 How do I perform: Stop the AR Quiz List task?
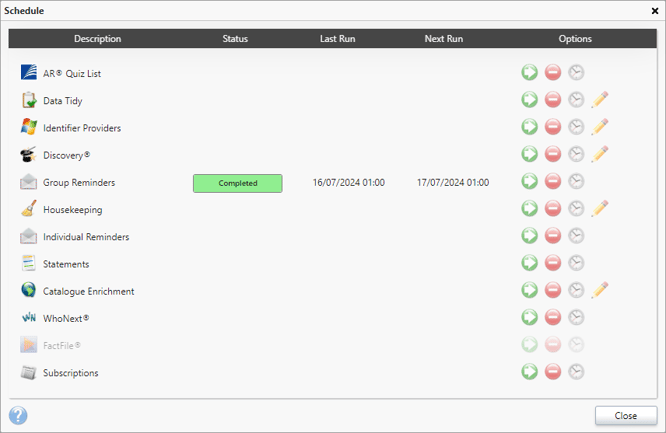click(x=553, y=73)
